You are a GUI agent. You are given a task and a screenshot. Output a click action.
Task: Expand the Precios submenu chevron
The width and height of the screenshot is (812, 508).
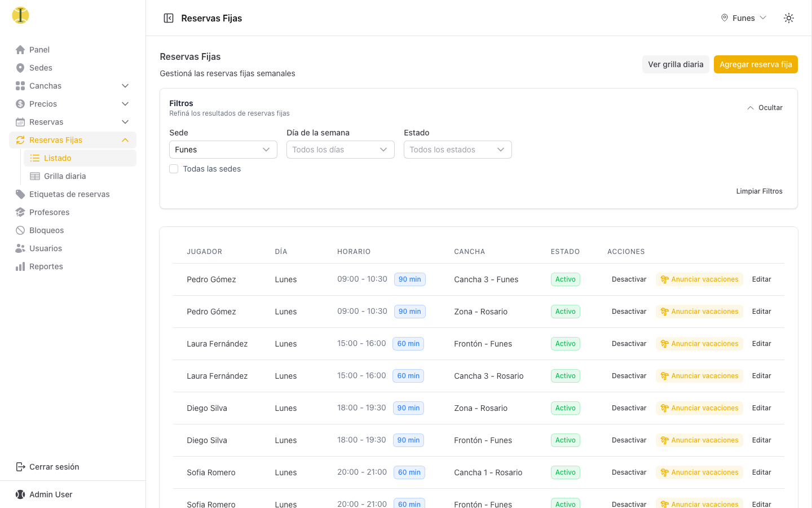coord(125,104)
